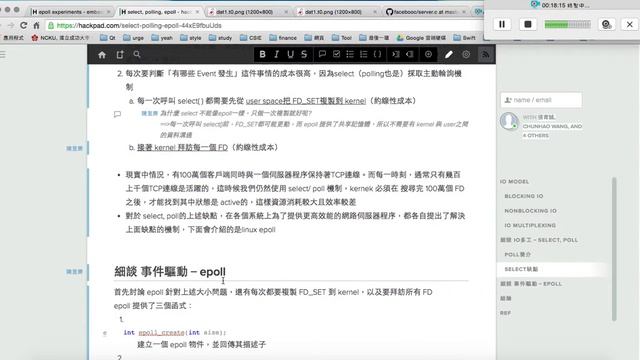Viewport: 640px width, 360px height.
Task: Insert a bulleted list
Action: [x=350, y=54]
